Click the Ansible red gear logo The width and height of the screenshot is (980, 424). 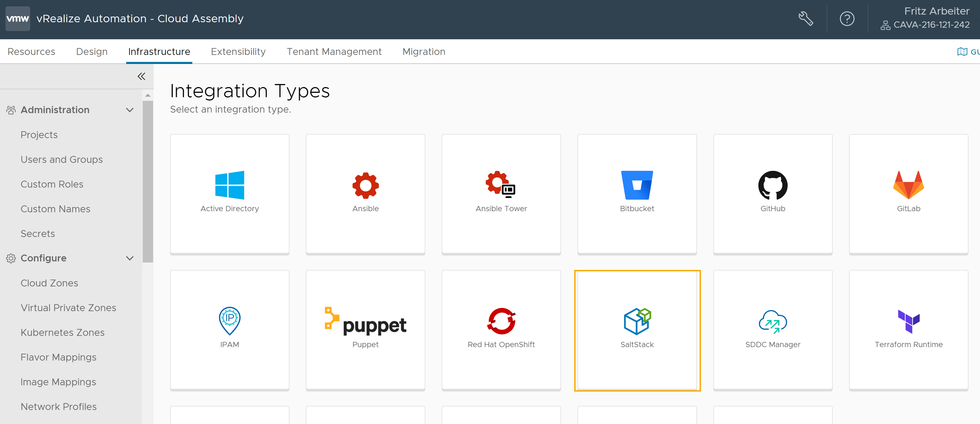[x=366, y=186]
